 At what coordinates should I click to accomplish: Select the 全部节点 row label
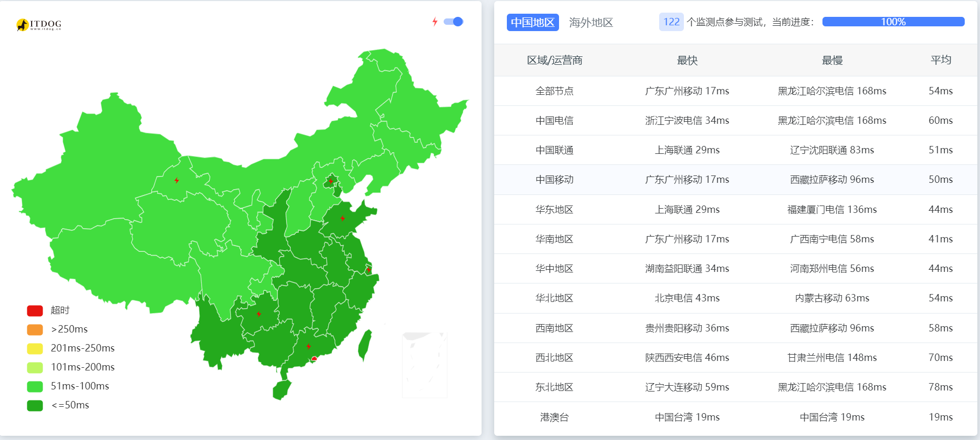point(555,91)
